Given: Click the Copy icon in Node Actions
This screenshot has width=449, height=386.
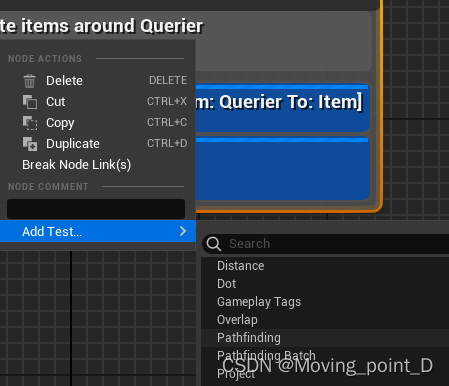Looking at the screenshot, I should (30, 123).
